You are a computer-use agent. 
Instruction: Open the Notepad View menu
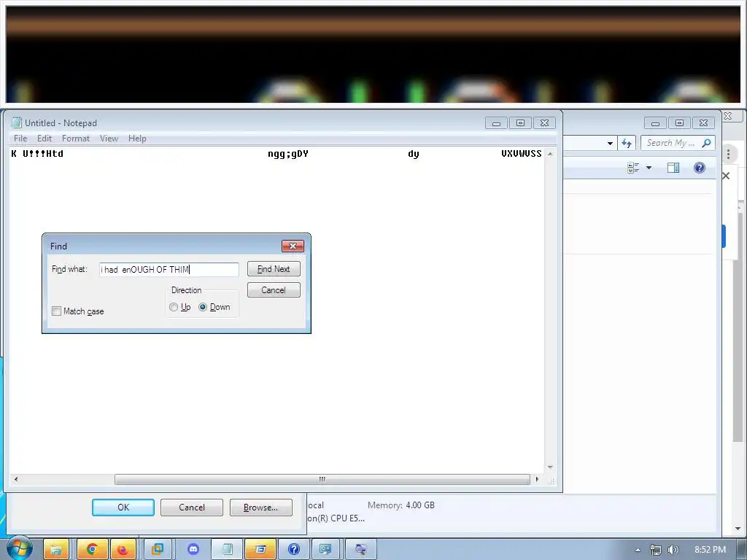109,139
